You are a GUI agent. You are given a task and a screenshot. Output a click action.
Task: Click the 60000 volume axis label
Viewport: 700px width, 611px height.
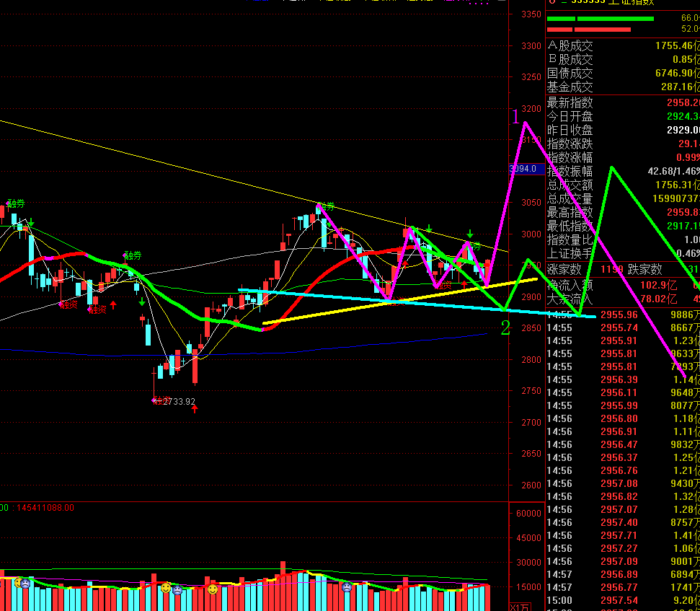[528, 513]
